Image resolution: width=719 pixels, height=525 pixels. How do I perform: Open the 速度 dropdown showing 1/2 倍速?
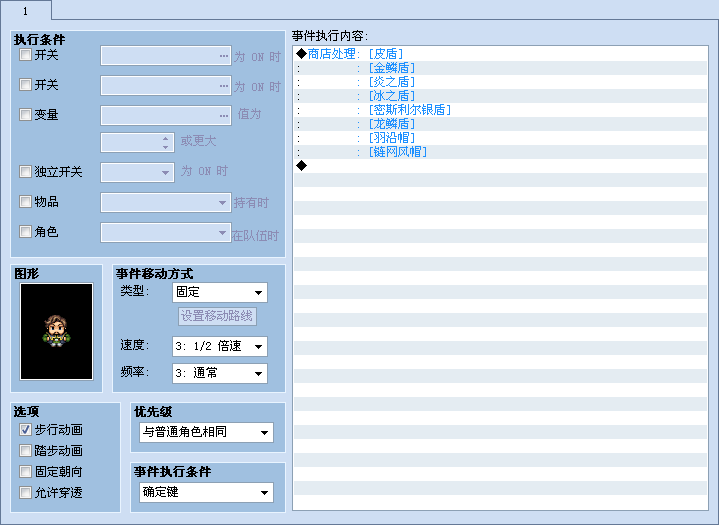220,346
